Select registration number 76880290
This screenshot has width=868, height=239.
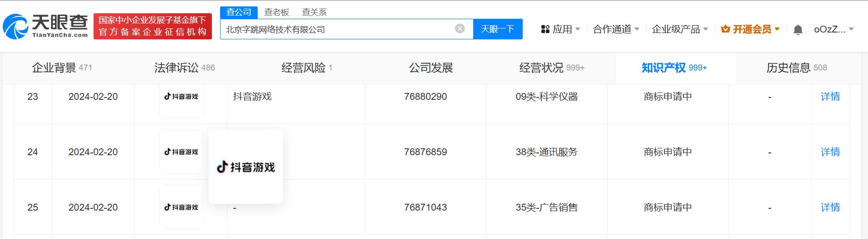click(426, 97)
